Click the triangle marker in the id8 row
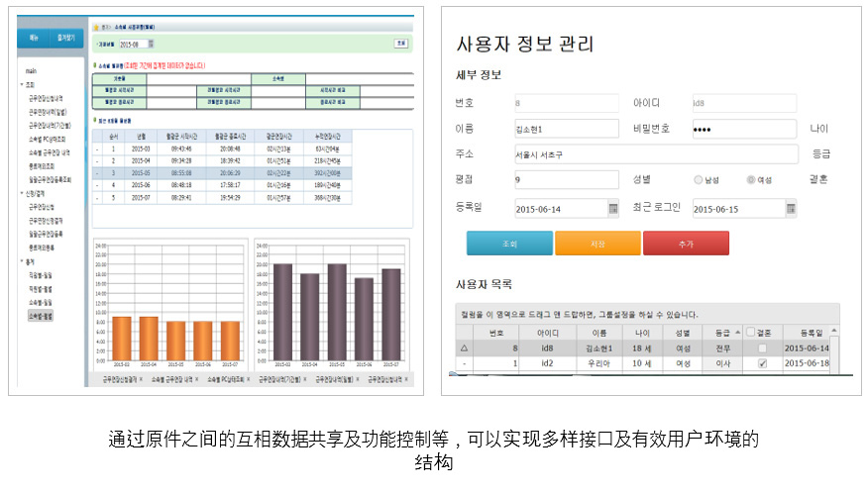This screenshot has height=495, width=868. (464, 347)
